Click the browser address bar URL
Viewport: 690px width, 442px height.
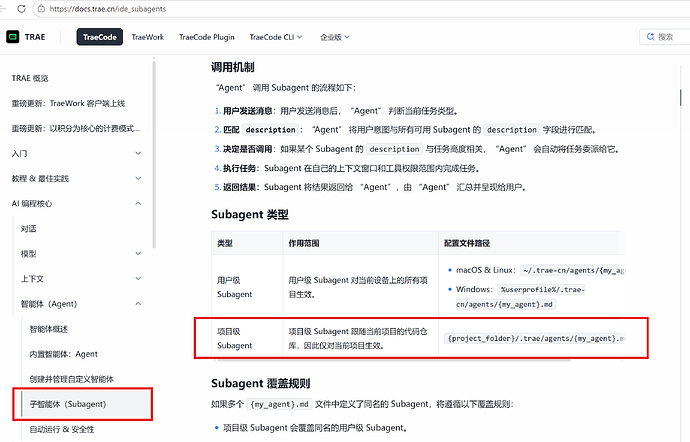point(108,9)
